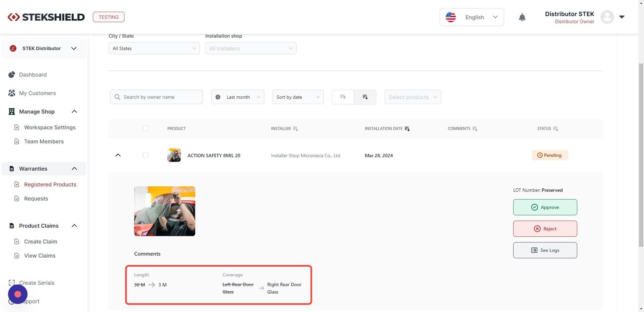
Task: Go to Dashboard
Action: click(x=33, y=75)
